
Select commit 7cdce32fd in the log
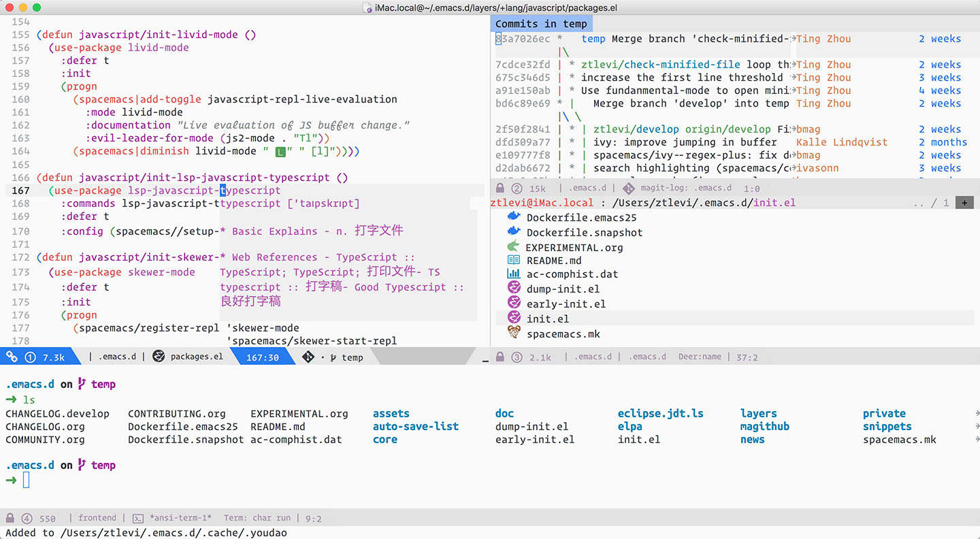(x=732, y=65)
